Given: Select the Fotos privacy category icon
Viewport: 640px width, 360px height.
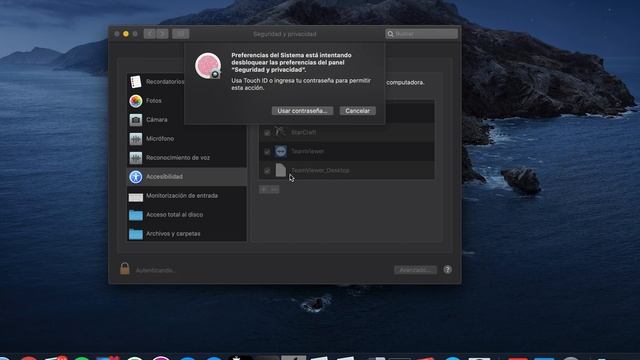Looking at the screenshot, I should point(136,101).
